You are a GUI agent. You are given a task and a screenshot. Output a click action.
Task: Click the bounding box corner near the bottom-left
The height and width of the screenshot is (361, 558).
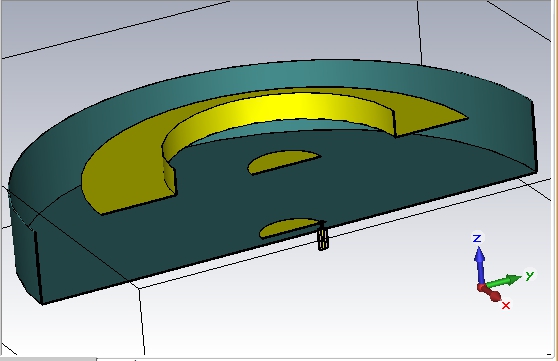click(x=139, y=289)
